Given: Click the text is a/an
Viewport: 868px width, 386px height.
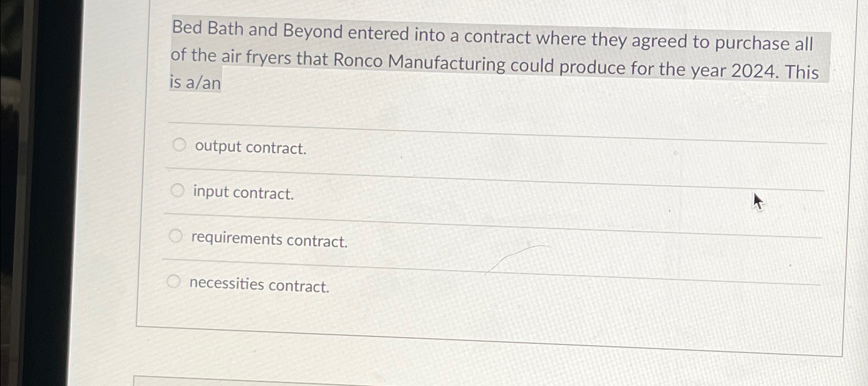Looking at the screenshot, I should click(x=195, y=83).
